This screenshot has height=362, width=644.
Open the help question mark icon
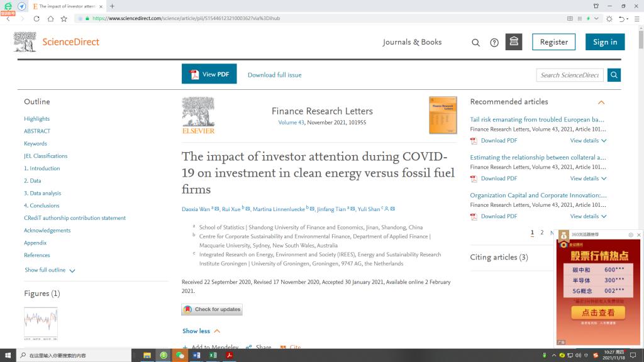point(494,43)
